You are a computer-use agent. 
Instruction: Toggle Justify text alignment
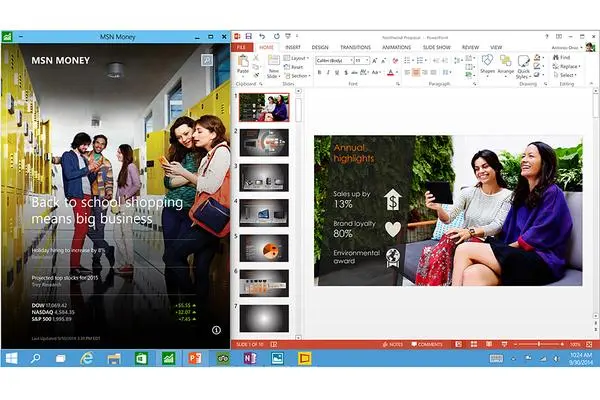[434, 72]
